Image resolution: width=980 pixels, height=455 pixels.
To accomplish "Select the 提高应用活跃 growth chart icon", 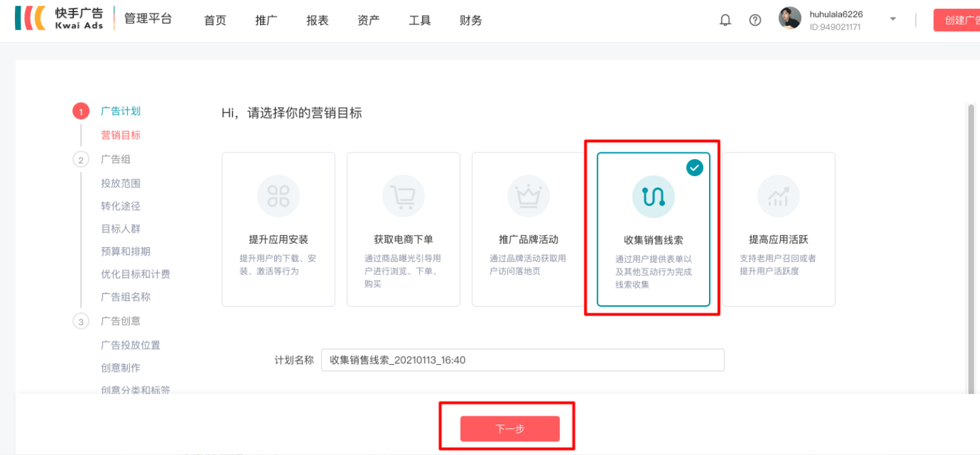I will pos(777,196).
